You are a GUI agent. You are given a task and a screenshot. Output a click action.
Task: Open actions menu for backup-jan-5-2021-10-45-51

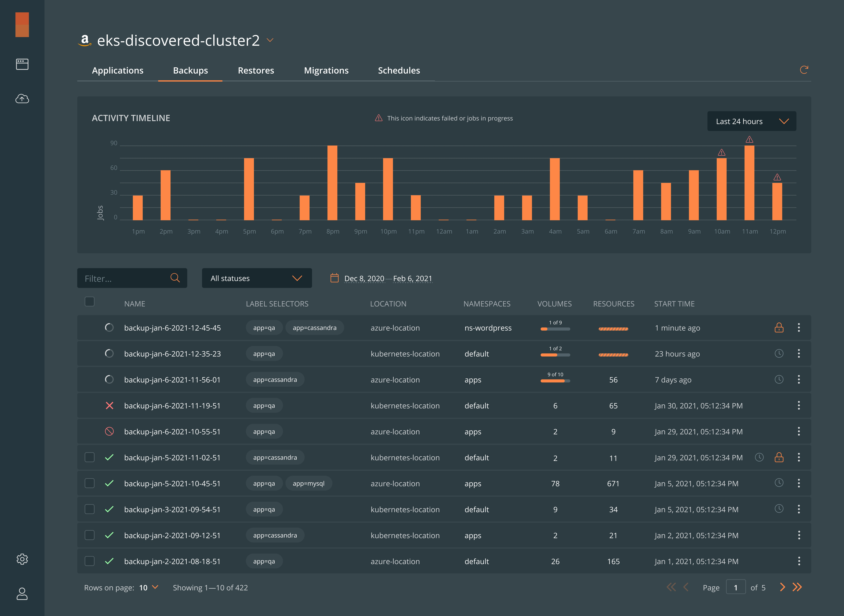pos(799,483)
